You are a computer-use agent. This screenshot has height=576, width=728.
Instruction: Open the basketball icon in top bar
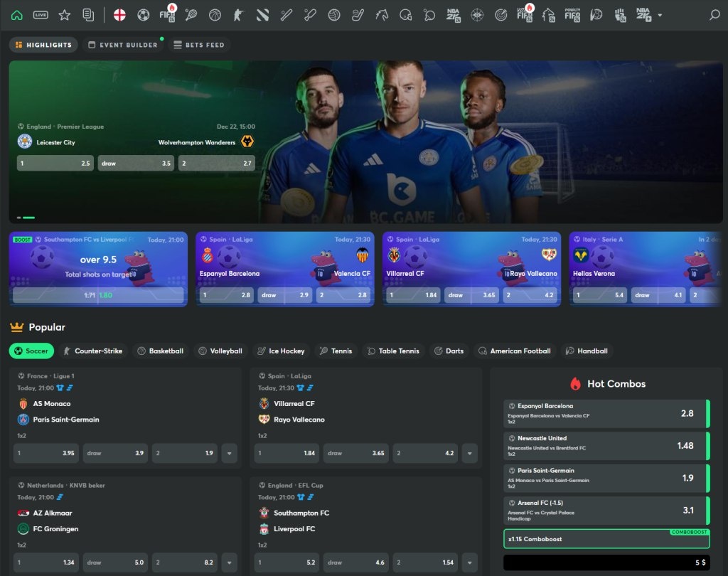pyautogui.click(x=215, y=15)
